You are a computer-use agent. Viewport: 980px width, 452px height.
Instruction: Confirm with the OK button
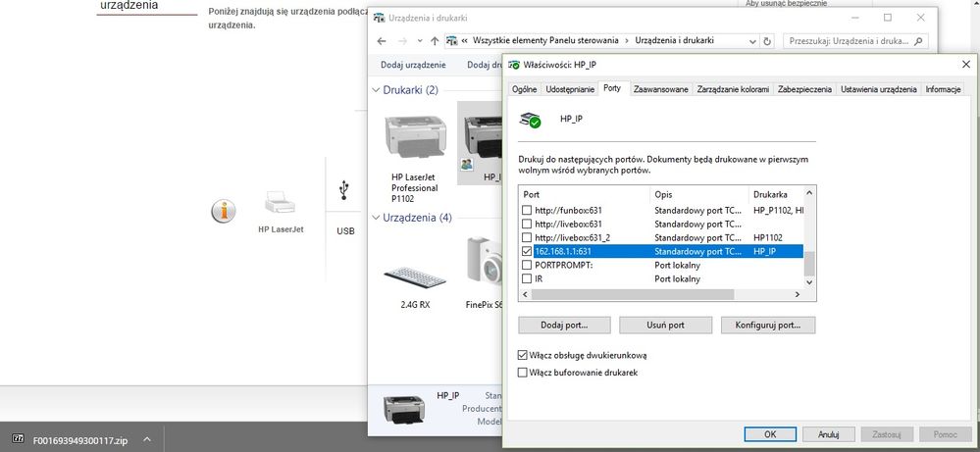pyautogui.click(x=770, y=434)
